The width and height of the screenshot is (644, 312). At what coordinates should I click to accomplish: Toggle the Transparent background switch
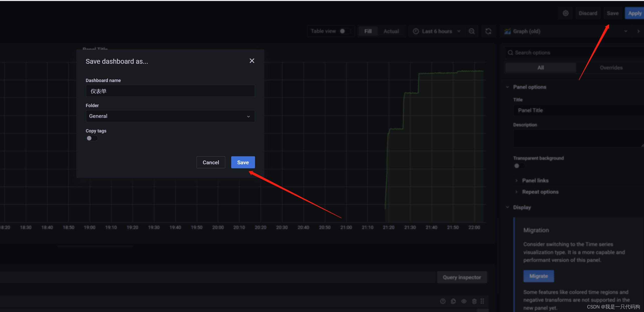519,166
